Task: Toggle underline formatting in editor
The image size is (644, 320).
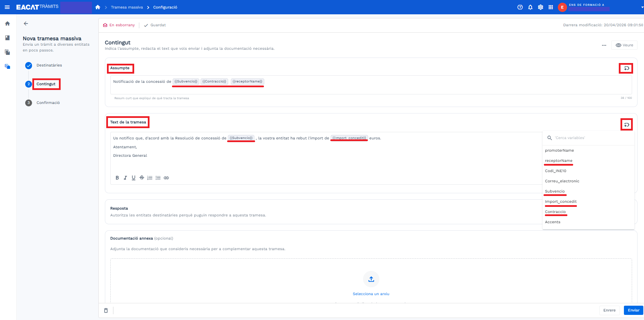Action: pyautogui.click(x=133, y=178)
